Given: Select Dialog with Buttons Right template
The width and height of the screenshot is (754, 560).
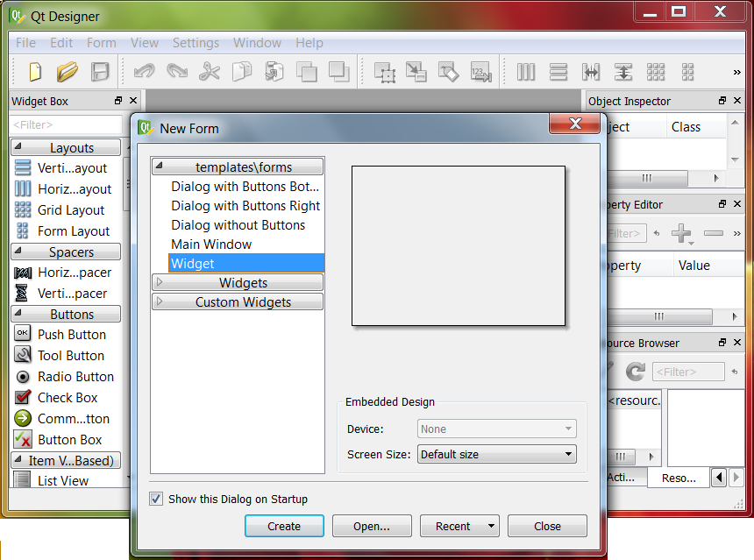Looking at the screenshot, I should 245,206.
